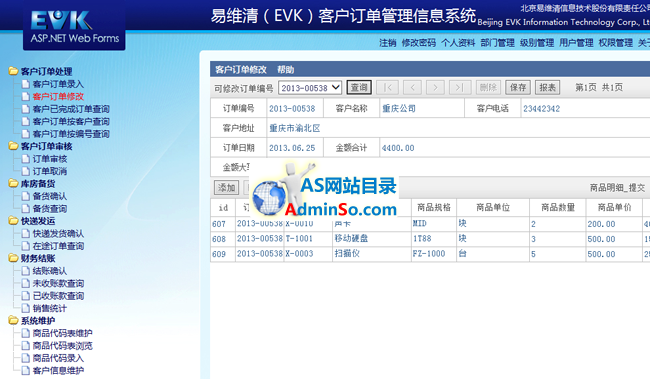Viewport: 650px width, 379px height.
Task: Click the 金额合计 value 4400.00
Action: (x=398, y=148)
